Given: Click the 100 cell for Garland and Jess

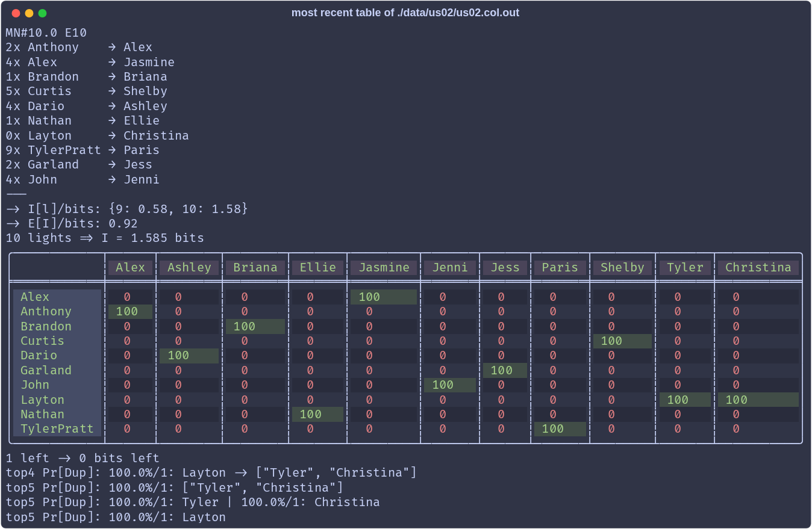Looking at the screenshot, I should tap(505, 370).
